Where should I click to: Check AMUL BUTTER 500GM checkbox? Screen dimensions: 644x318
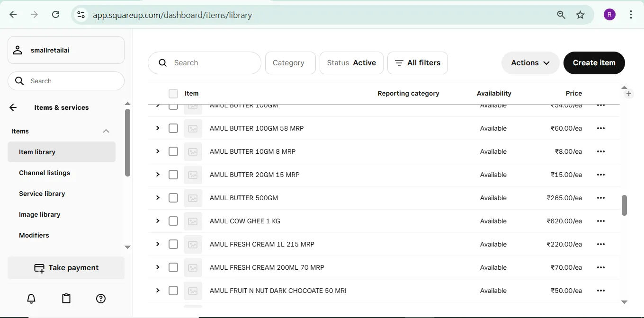[x=173, y=198]
